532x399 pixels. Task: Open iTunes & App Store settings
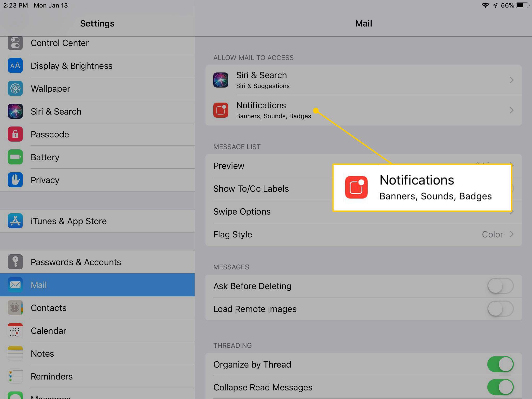tap(97, 221)
